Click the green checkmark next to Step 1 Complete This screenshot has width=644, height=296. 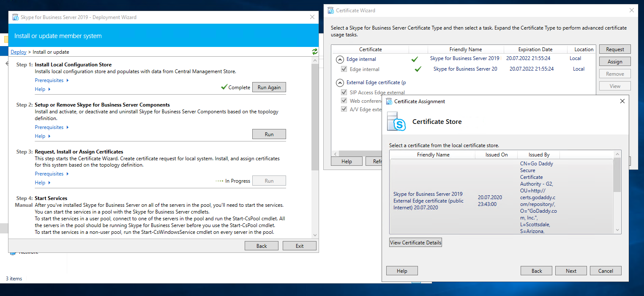point(224,87)
